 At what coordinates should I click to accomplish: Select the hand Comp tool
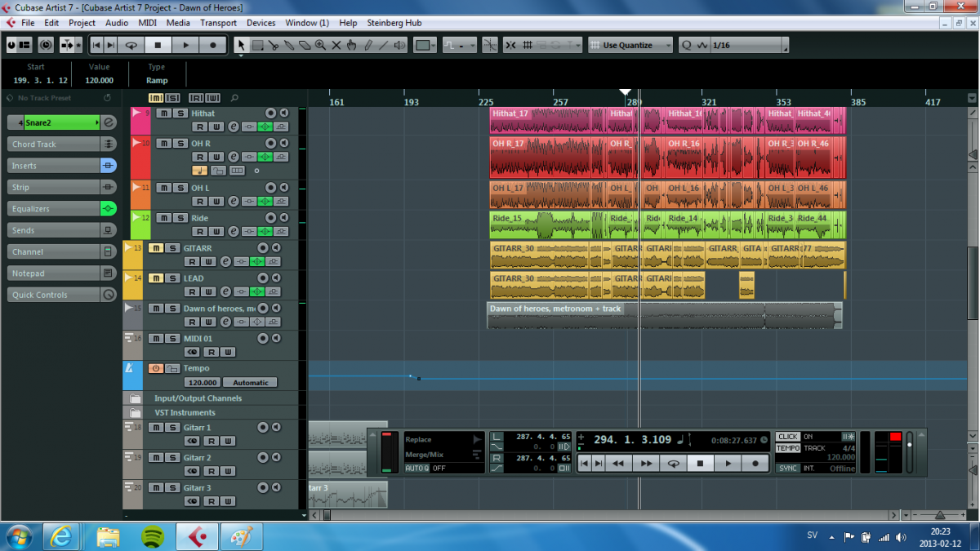pyautogui.click(x=351, y=45)
